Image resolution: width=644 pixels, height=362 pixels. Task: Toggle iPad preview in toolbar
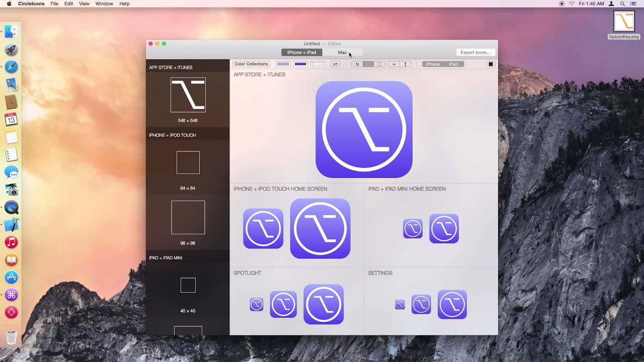point(453,64)
